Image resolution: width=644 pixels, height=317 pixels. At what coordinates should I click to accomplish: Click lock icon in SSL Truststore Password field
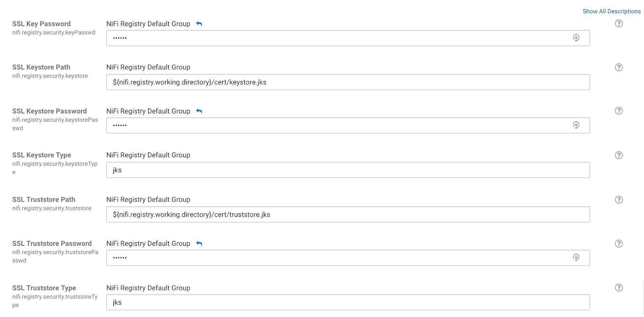pyautogui.click(x=576, y=258)
